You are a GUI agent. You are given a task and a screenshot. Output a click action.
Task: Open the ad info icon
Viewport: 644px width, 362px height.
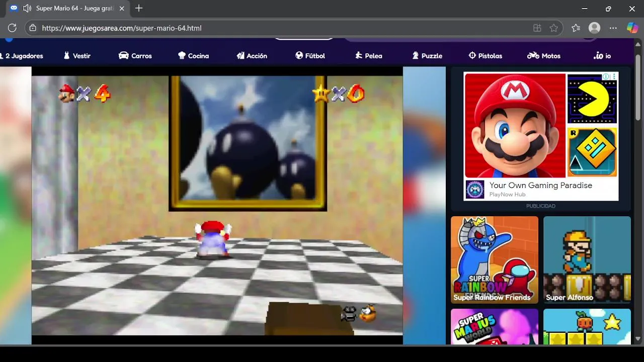pyautogui.click(x=606, y=77)
